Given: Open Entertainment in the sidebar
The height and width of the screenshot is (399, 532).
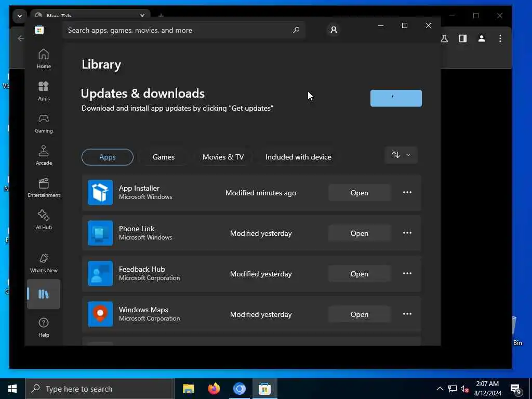Looking at the screenshot, I should click(44, 188).
